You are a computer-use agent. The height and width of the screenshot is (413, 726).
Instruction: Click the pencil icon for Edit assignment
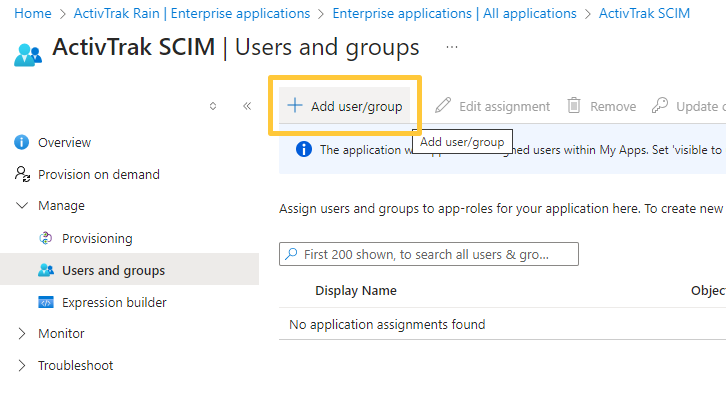point(443,106)
